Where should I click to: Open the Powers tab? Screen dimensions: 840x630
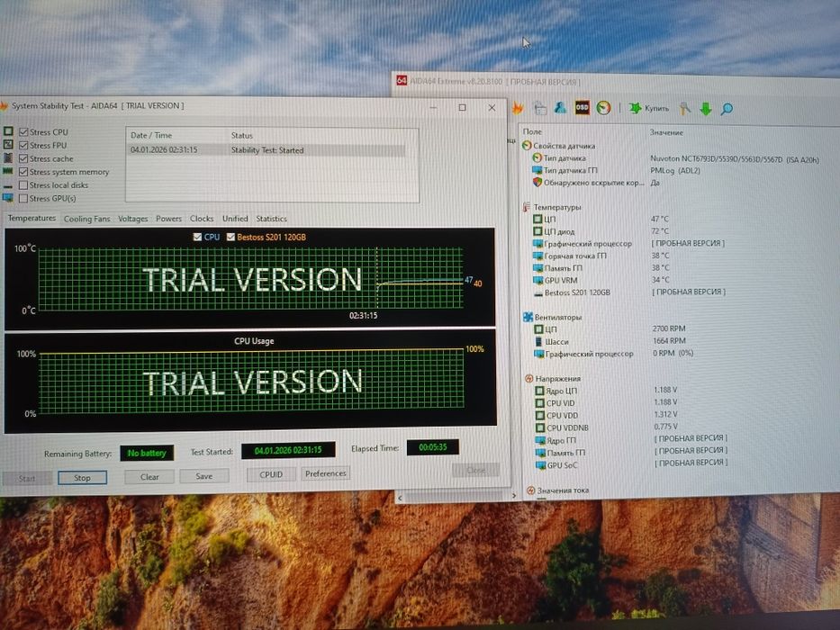(168, 219)
